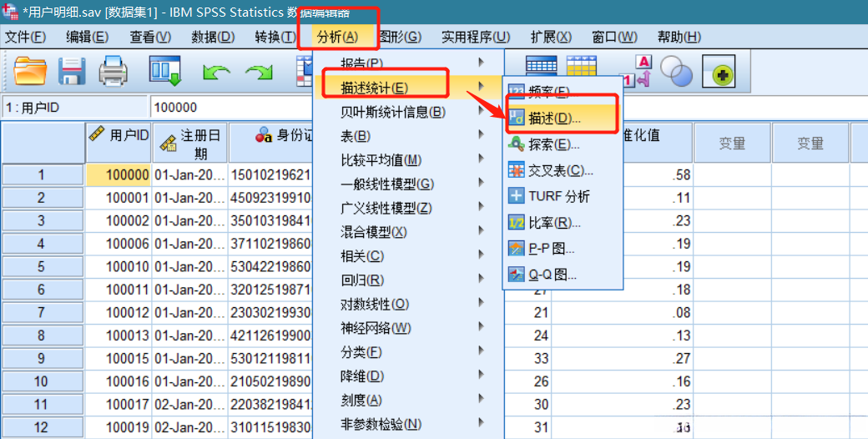This screenshot has width=868, height=439.
Task: Click the Print toolbar icon
Action: [114, 71]
